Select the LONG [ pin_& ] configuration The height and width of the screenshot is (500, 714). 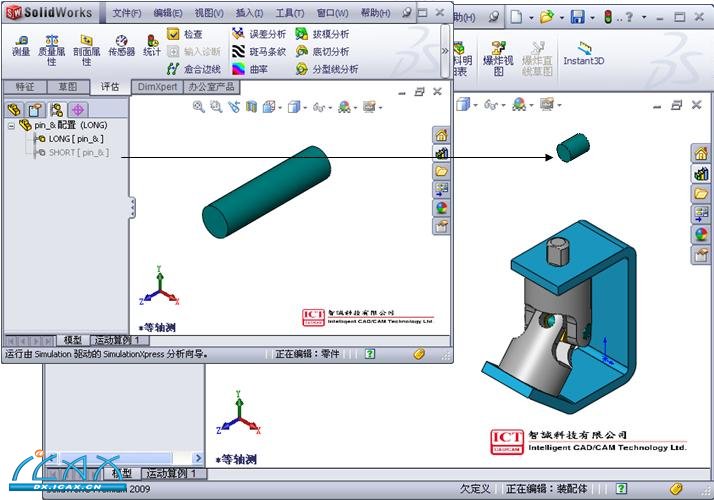point(70,139)
